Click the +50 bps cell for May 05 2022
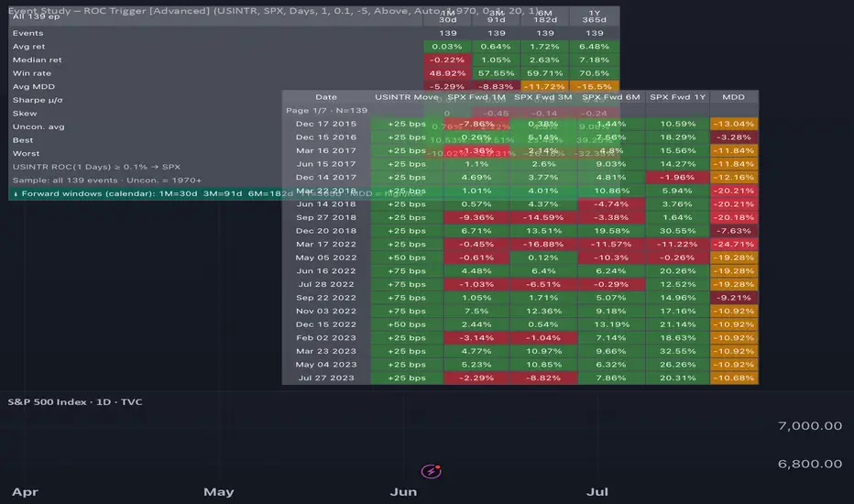This screenshot has height=504, width=854. click(x=406, y=257)
